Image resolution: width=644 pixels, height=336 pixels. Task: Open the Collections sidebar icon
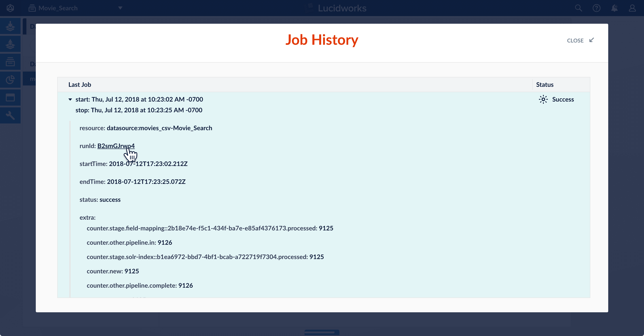(10, 62)
